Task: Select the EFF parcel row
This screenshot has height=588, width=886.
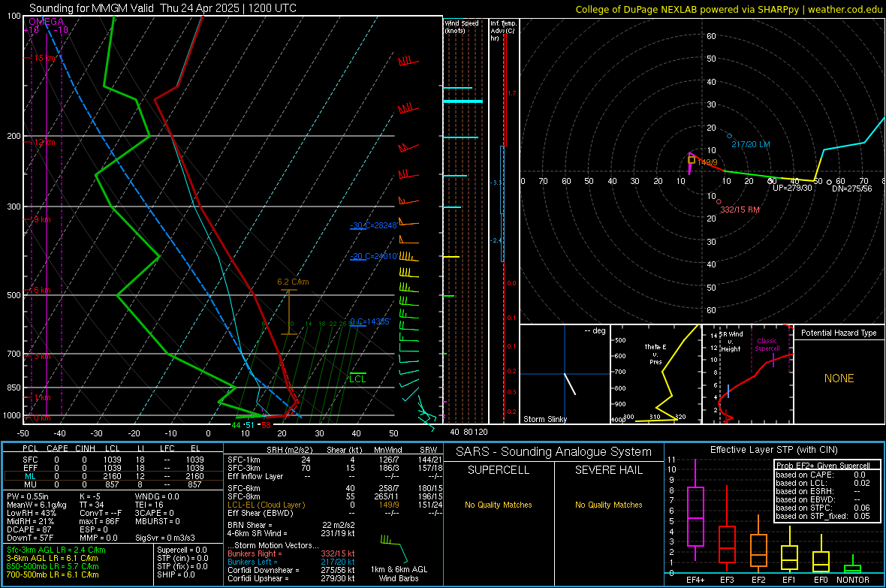Action: tap(113, 468)
